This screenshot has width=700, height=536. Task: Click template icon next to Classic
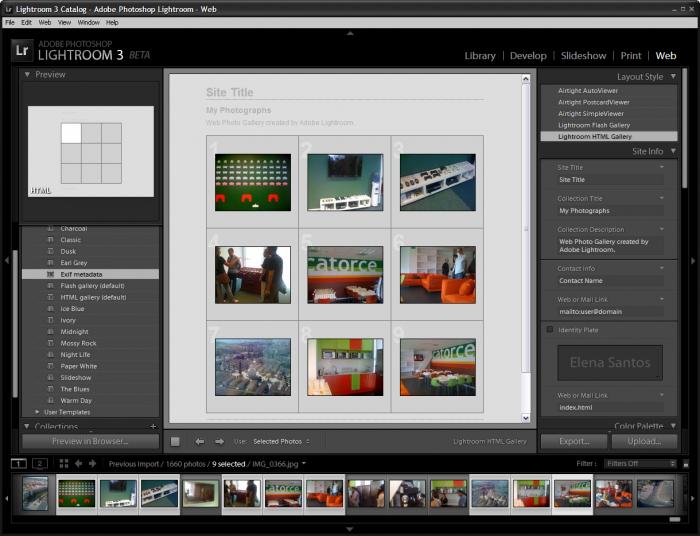click(50, 240)
